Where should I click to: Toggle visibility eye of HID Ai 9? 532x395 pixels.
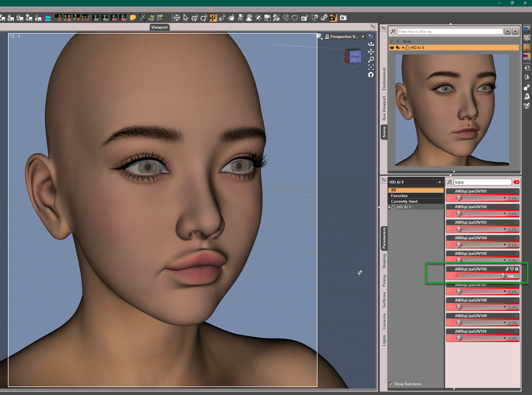coord(392,48)
